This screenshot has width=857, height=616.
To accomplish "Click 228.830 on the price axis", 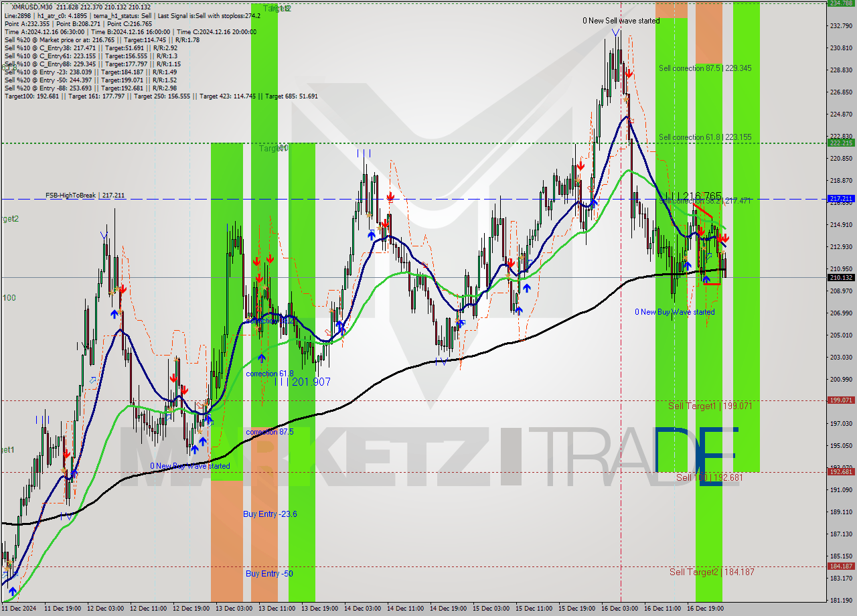I will click(841, 70).
